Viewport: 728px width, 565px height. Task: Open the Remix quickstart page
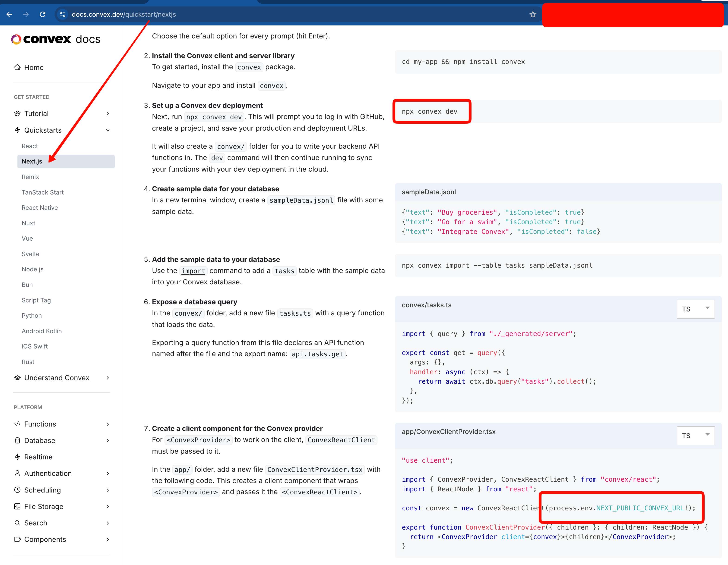(x=30, y=177)
